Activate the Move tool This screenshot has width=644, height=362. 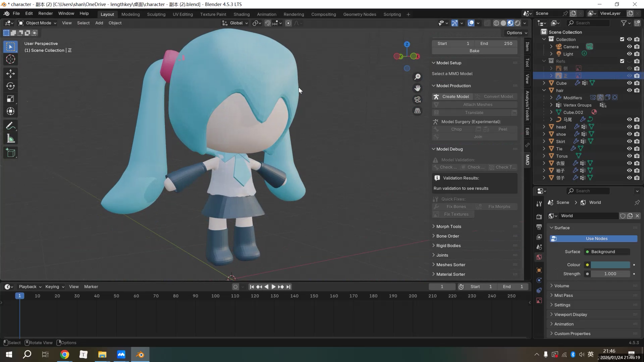click(x=10, y=73)
